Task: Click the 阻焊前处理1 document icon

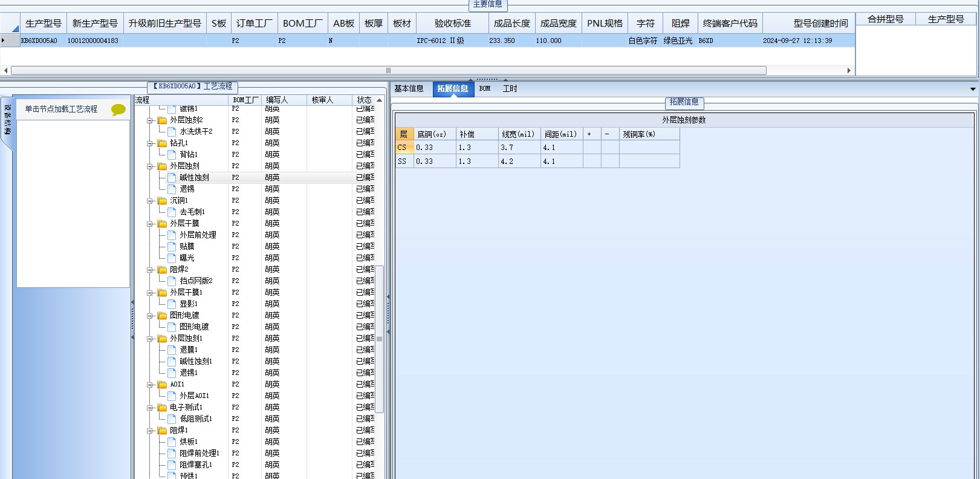Action: pos(172,453)
